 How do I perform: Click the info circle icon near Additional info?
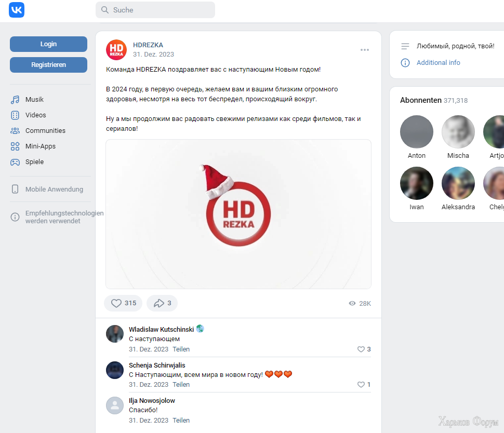[x=405, y=63]
